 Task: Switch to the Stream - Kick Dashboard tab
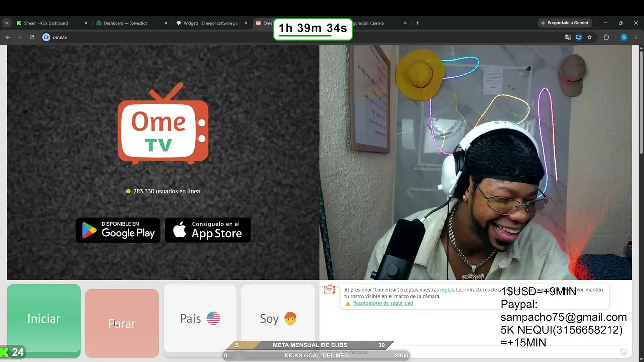[x=51, y=23]
